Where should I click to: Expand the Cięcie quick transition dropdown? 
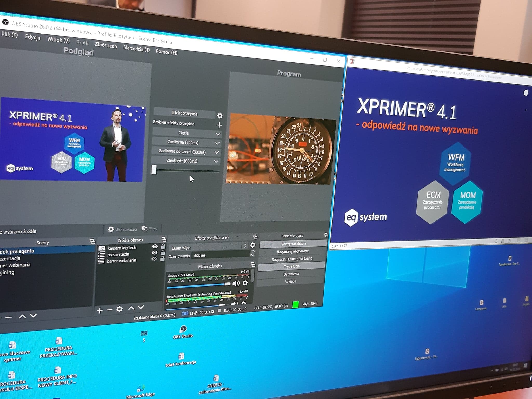coord(218,134)
